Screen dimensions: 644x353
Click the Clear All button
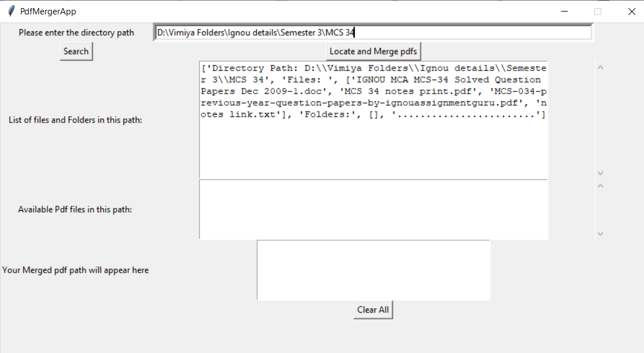tap(373, 310)
